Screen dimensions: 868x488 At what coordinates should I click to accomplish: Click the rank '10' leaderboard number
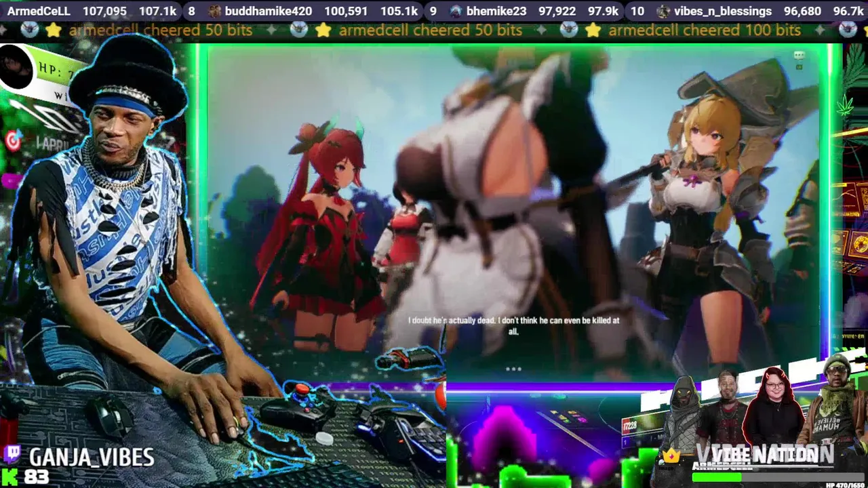click(637, 11)
